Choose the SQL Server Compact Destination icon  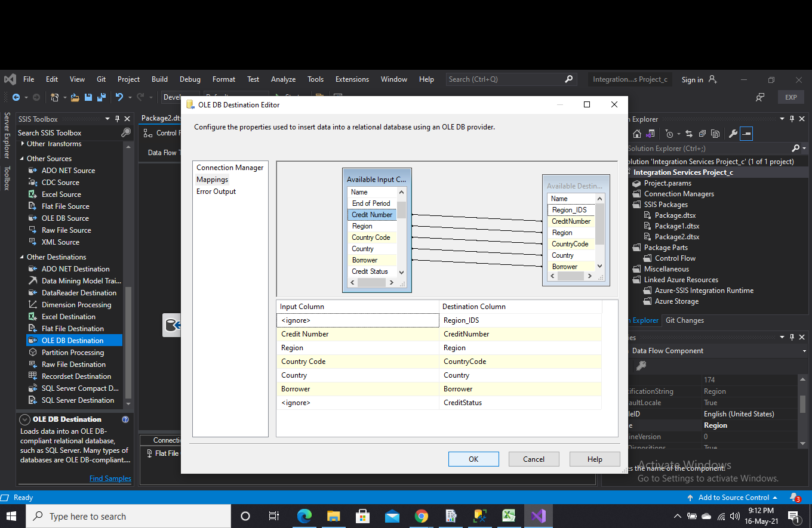[32, 388]
